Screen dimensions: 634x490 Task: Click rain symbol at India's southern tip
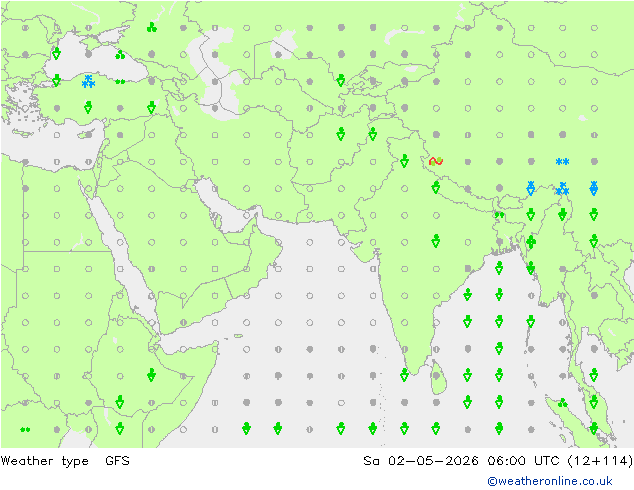[x=404, y=375]
